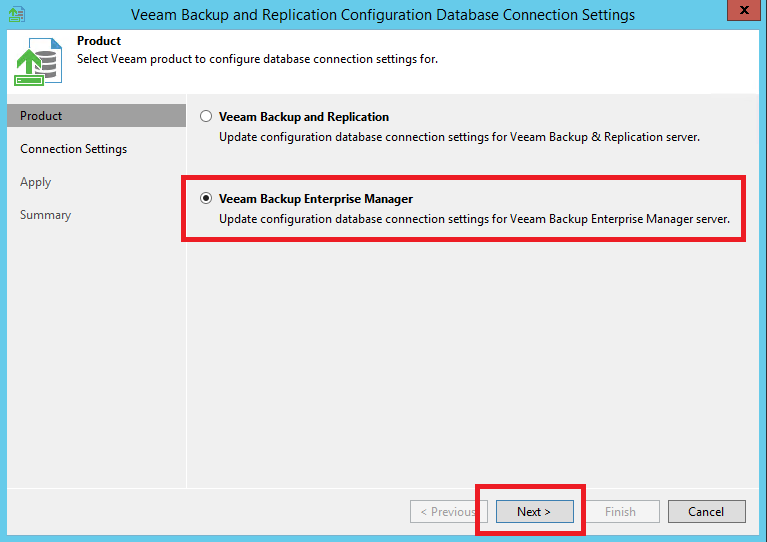Click the < Previous button
This screenshot has height=542, width=767.
(x=448, y=512)
